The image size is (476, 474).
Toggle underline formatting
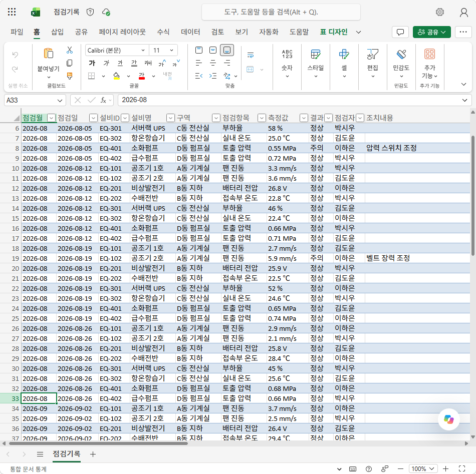click(x=120, y=63)
